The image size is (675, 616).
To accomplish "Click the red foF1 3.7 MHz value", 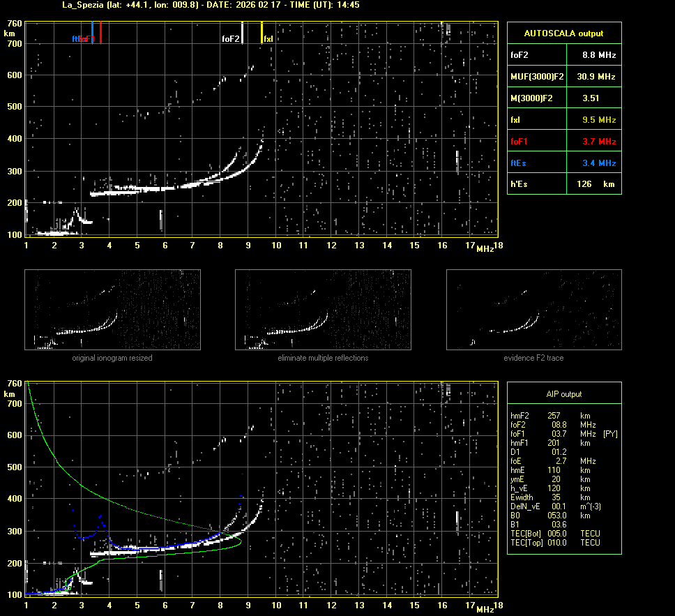I will coord(598,142).
